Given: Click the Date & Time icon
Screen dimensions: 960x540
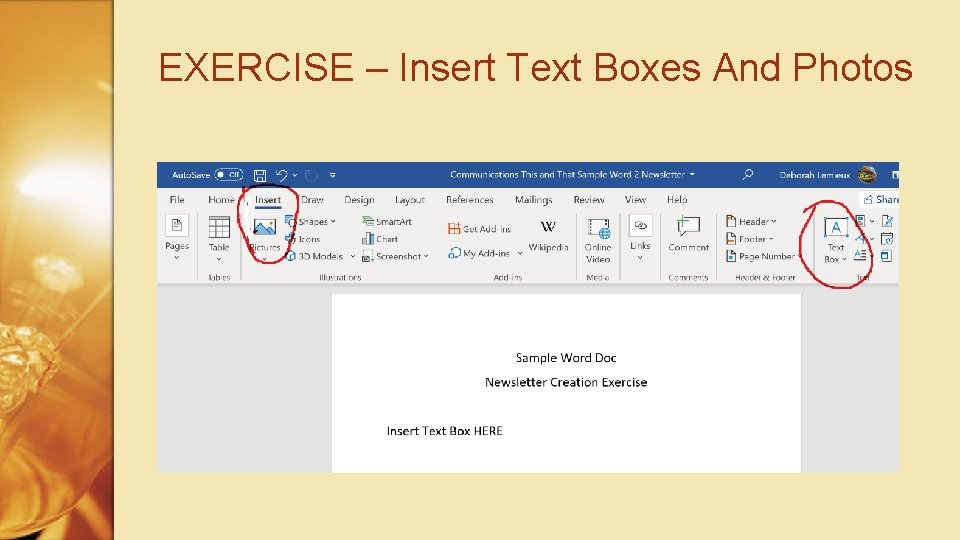Looking at the screenshot, I should (x=887, y=239).
